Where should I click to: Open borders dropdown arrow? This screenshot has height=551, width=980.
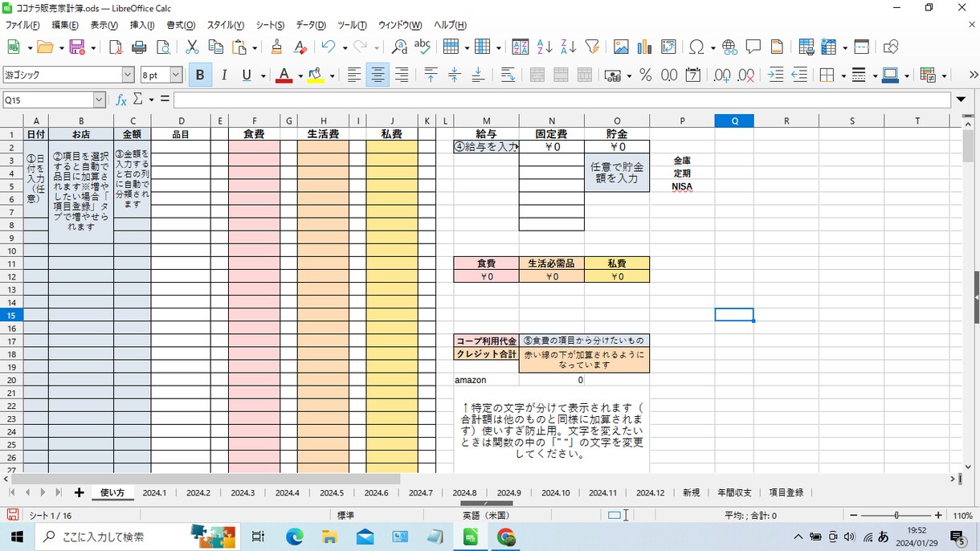(x=843, y=76)
